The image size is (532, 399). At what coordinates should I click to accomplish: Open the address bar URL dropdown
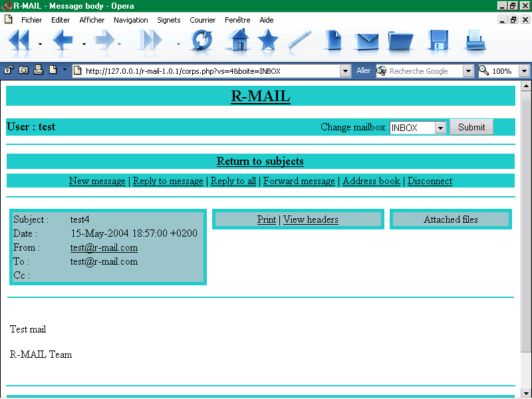coord(345,70)
